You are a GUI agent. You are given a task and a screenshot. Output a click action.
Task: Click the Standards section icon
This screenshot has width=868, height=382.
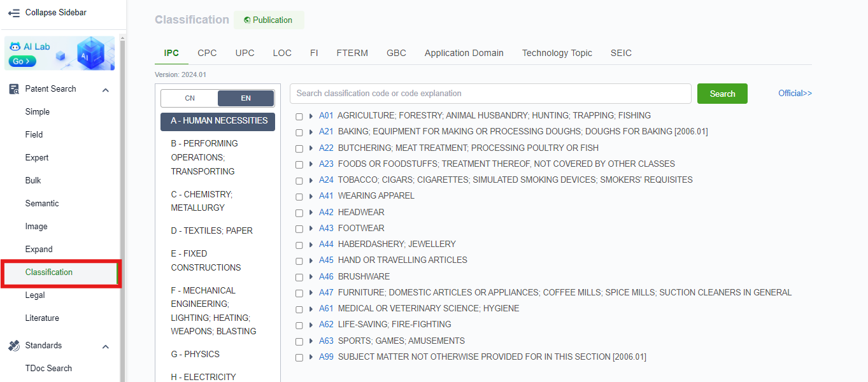point(14,346)
